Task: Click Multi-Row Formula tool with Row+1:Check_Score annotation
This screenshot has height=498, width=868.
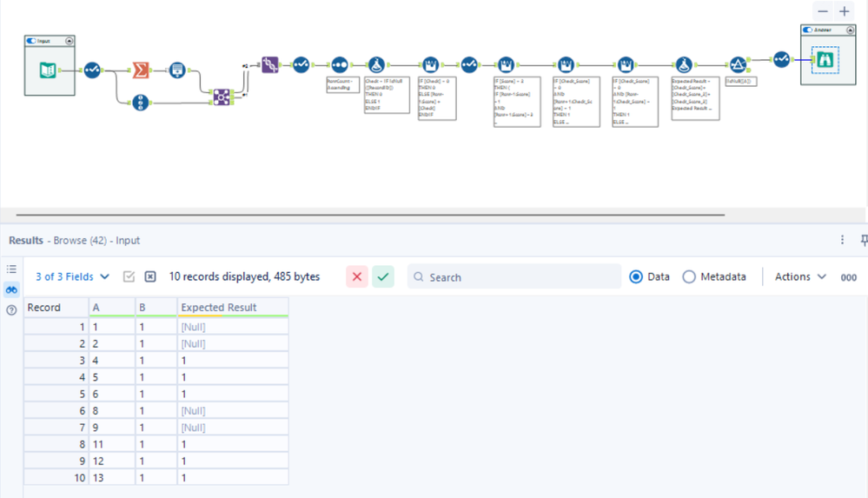Action: pos(565,65)
